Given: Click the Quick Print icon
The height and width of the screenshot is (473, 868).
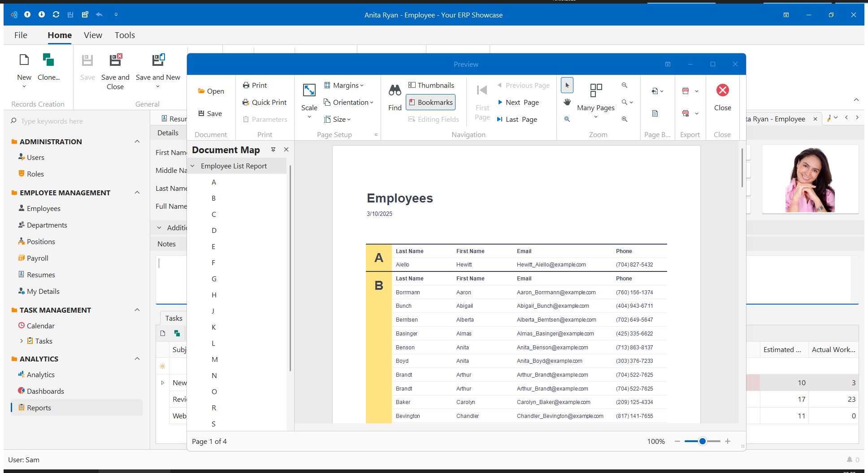Looking at the screenshot, I should point(246,102).
